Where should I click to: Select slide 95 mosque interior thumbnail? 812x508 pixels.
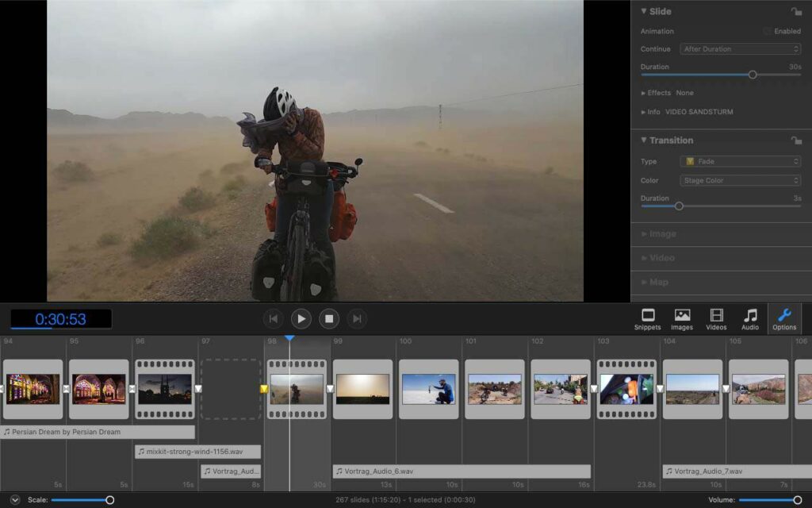point(98,389)
